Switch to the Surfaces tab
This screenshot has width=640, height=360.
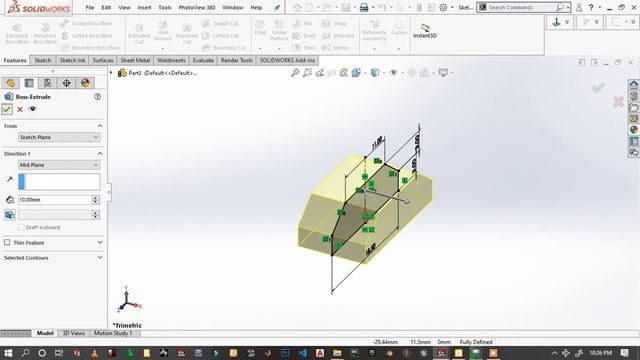103,60
